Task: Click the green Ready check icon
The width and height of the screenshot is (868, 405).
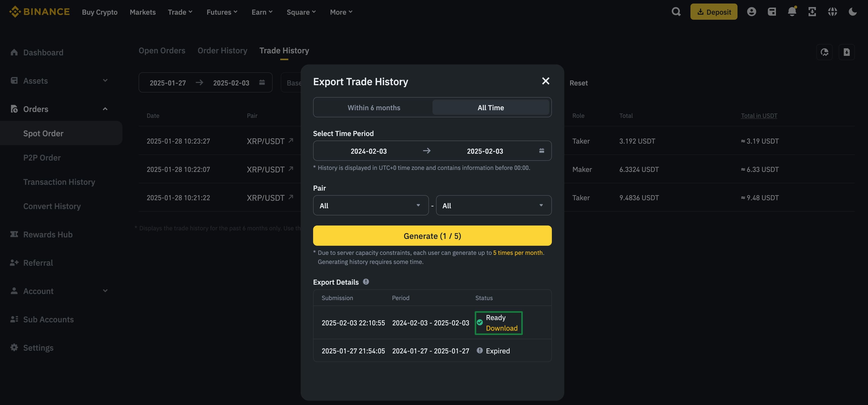Action: 480,322
